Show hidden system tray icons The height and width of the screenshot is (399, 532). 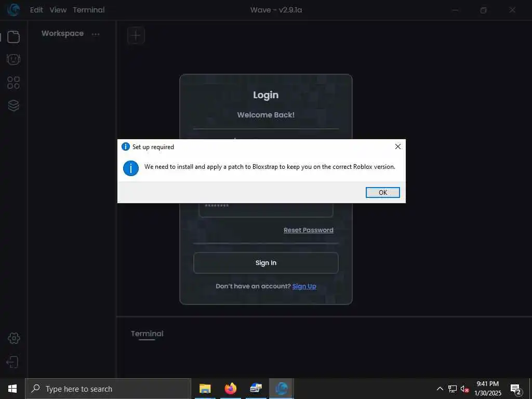pos(440,389)
